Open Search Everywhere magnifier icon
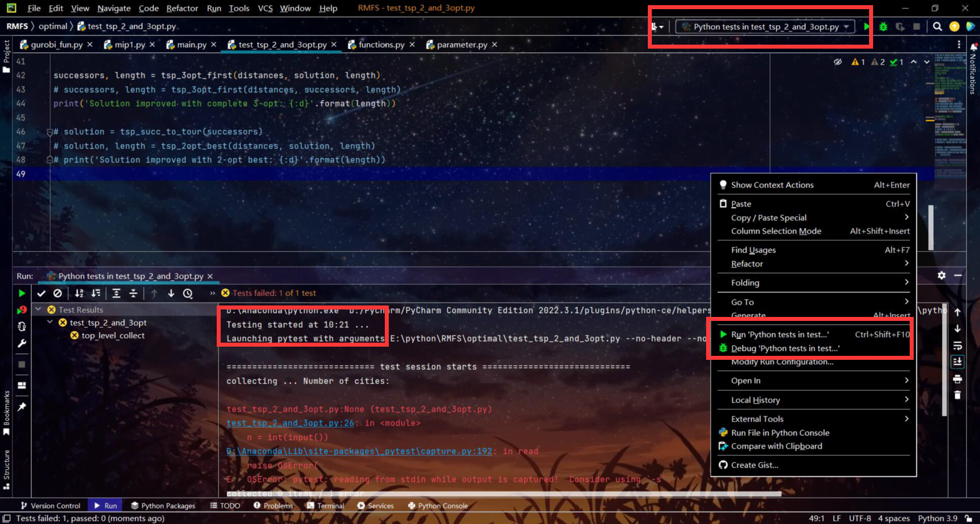980x524 pixels. [x=937, y=26]
